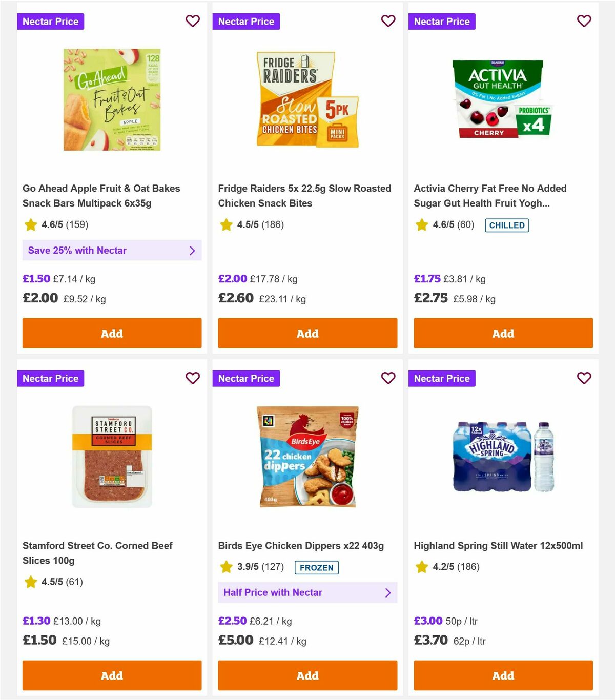The width and height of the screenshot is (615, 700).
Task: Select the CHILLED tag on Activia Yoghurt
Action: pyautogui.click(x=507, y=225)
